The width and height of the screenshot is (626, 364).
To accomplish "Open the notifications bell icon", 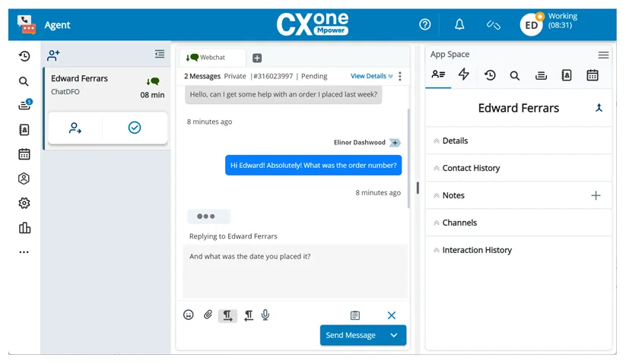I will [459, 25].
